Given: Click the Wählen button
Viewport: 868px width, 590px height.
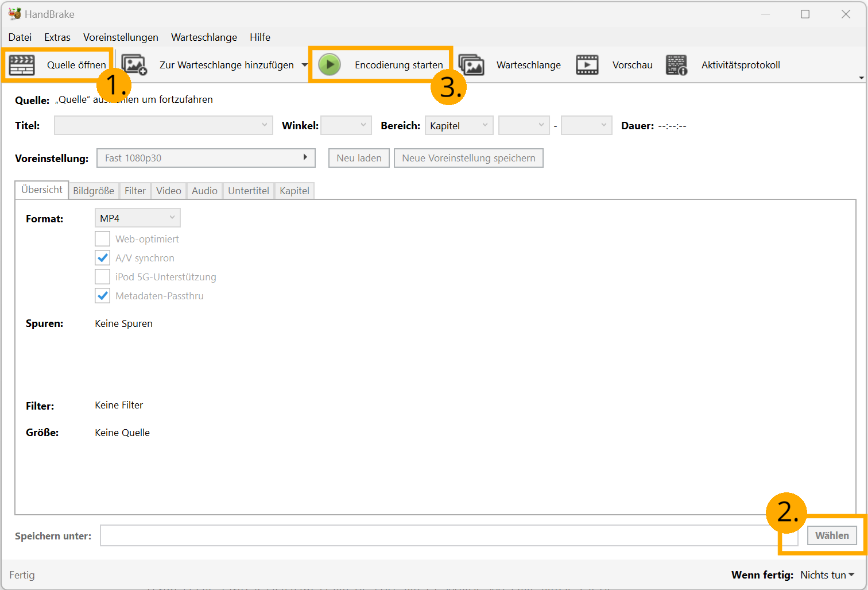Looking at the screenshot, I should (832, 535).
